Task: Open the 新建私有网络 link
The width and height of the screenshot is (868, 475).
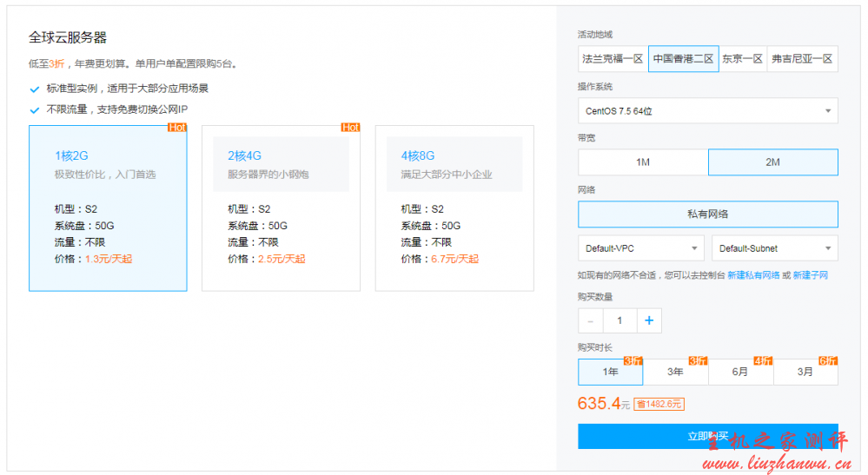Action: pos(753,275)
